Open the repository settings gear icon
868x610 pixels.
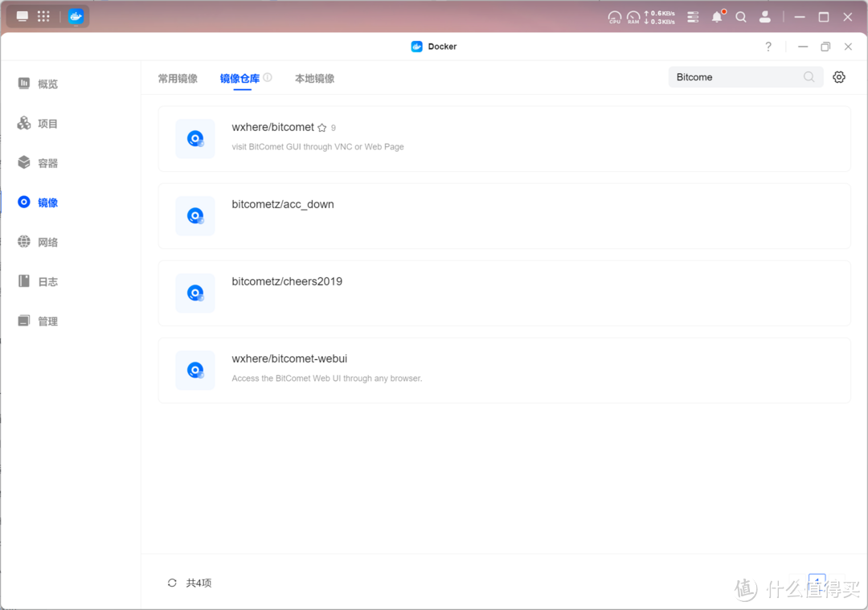coord(839,76)
